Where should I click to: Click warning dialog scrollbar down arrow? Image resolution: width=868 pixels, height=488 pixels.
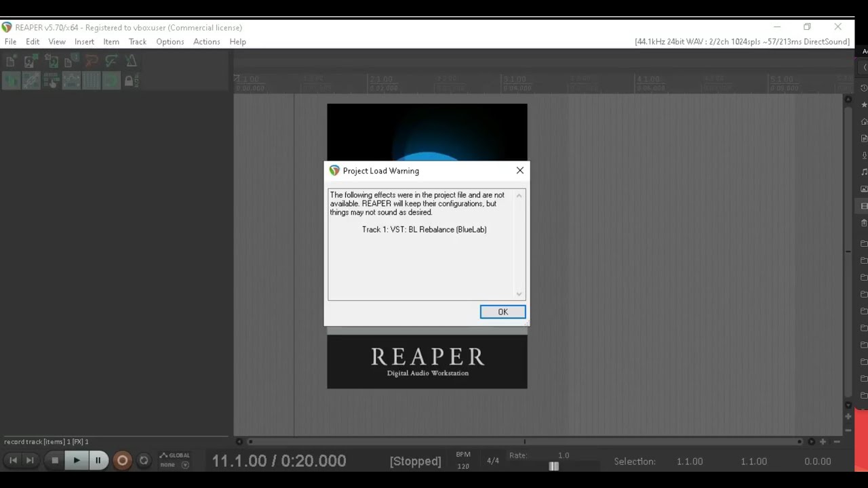(519, 294)
